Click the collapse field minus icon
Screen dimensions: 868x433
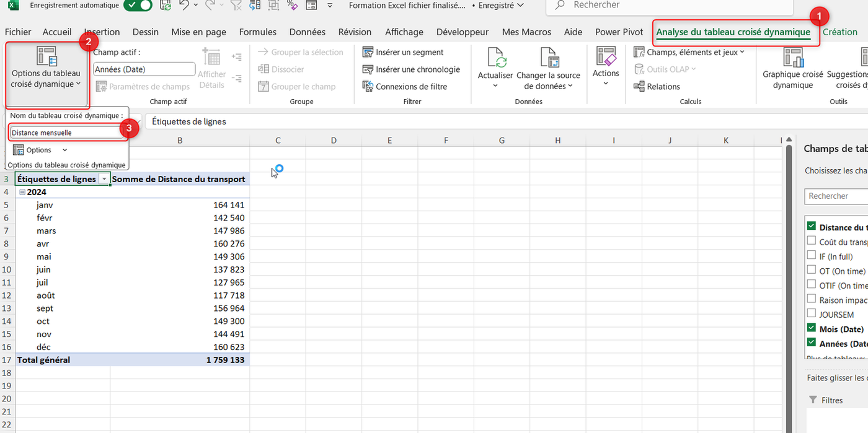click(x=237, y=79)
